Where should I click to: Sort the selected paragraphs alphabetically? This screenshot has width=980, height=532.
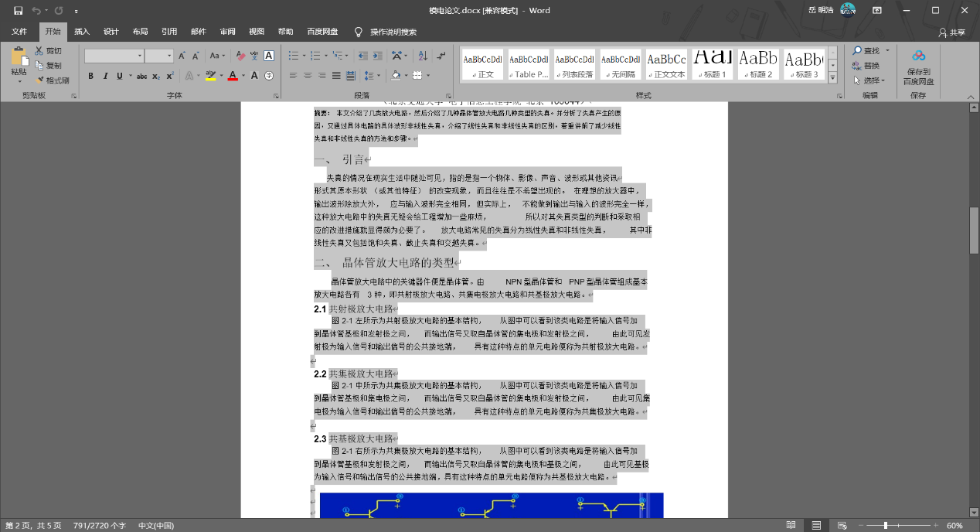point(422,56)
